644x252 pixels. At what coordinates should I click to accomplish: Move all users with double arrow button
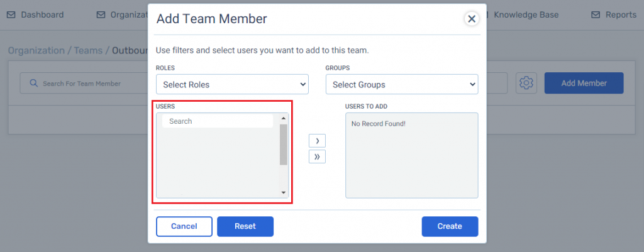pyautogui.click(x=317, y=156)
